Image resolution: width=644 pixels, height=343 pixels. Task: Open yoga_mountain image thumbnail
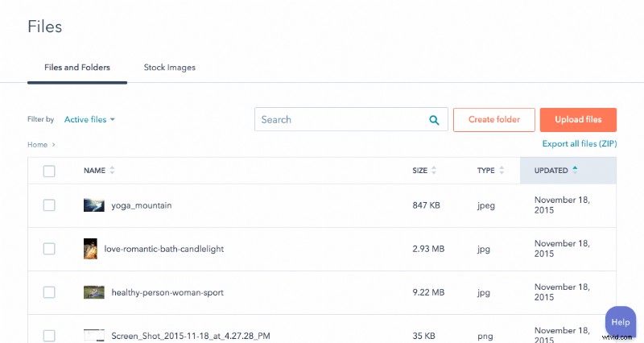pos(94,205)
